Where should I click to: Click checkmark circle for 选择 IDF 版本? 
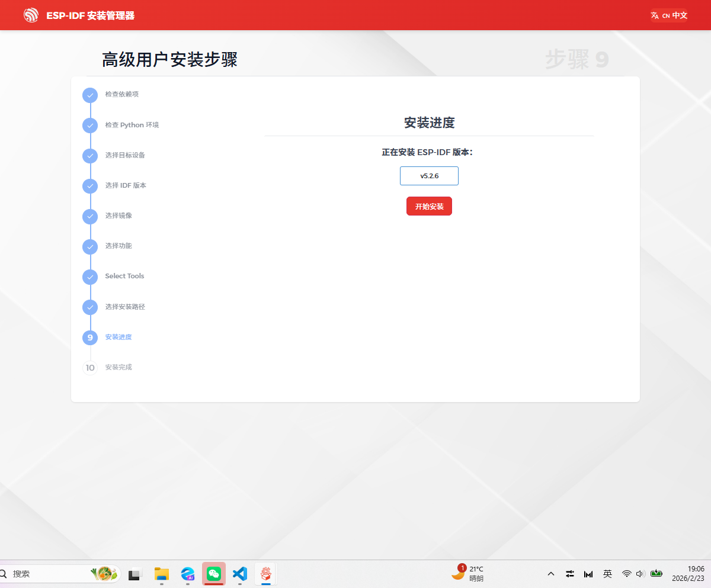pyautogui.click(x=90, y=186)
